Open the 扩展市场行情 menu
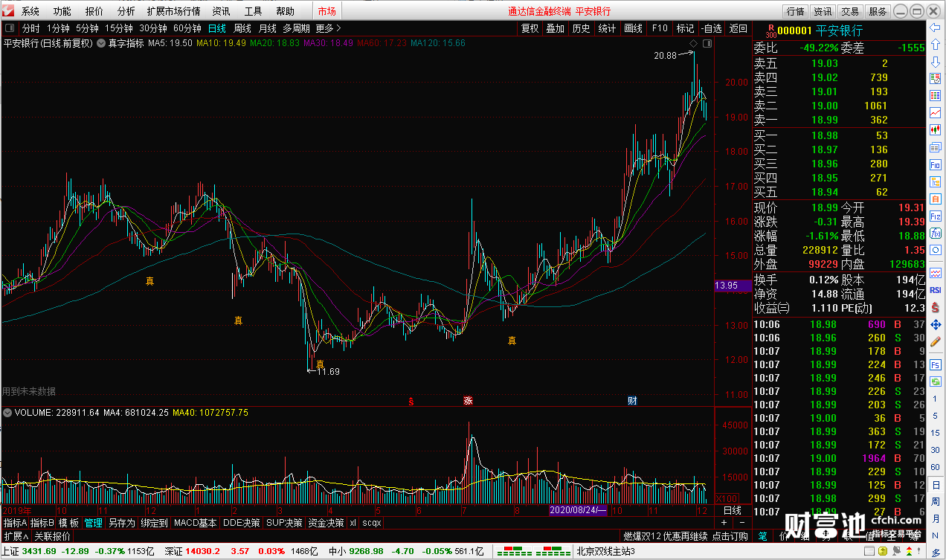 [x=174, y=11]
